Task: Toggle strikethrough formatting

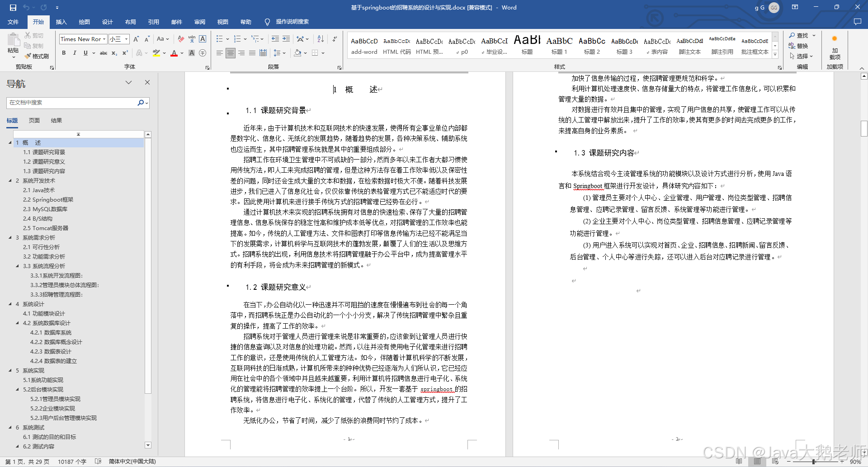Action: [103, 53]
